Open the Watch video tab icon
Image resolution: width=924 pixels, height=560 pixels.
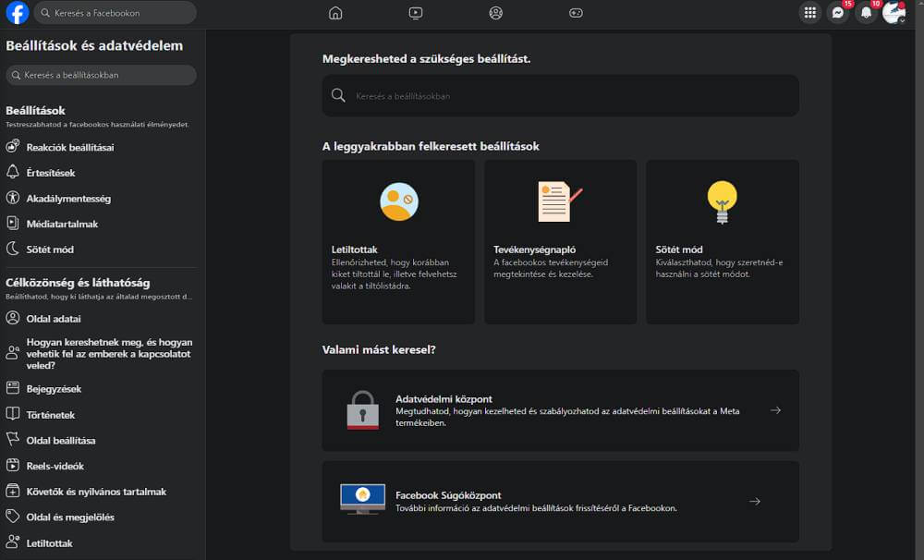(x=416, y=13)
